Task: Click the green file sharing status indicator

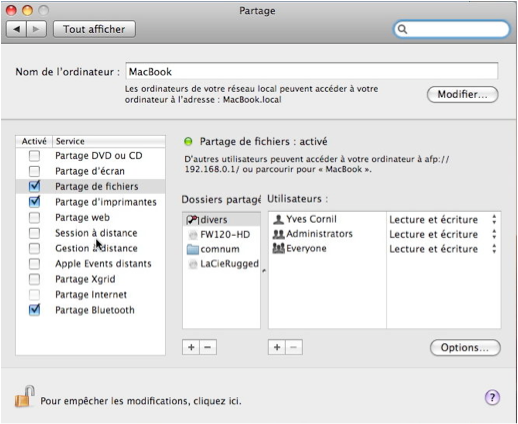Action: (x=188, y=142)
